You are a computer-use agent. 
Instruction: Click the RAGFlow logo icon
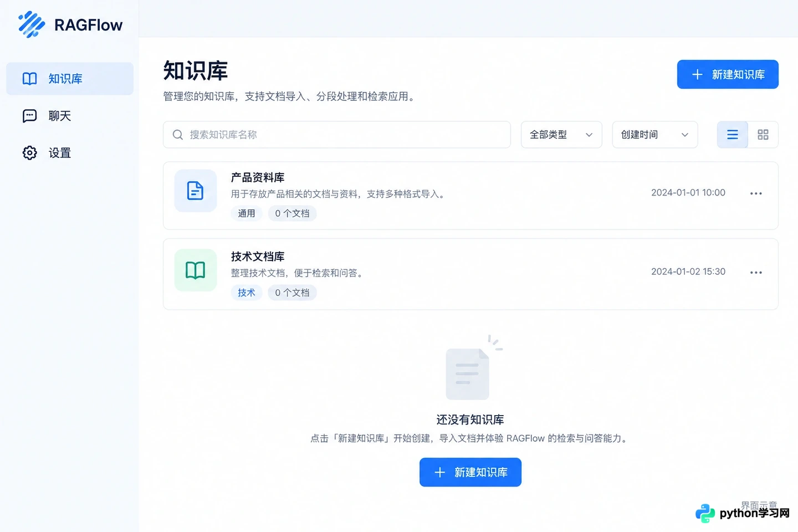pos(32,24)
